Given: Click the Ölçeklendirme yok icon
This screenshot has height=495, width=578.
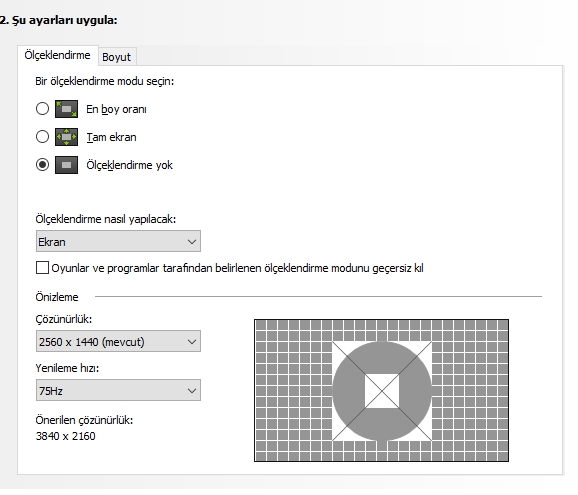Looking at the screenshot, I should click(x=66, y=165).
